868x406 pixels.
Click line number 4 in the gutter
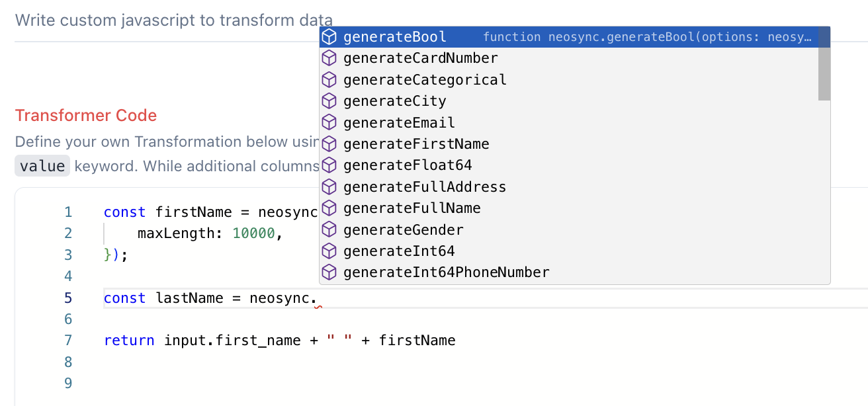[x=67, y=276]
